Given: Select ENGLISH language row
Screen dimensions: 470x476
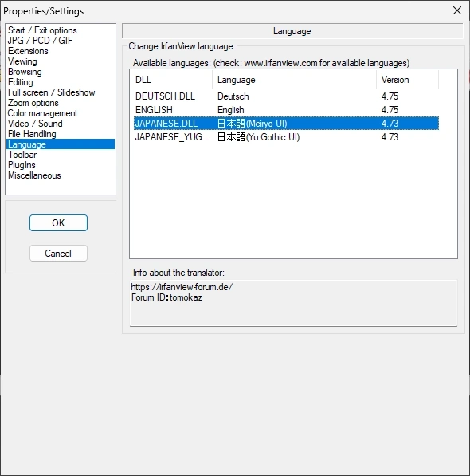Looking at the screenshot, I should click(x=286, y=109).
